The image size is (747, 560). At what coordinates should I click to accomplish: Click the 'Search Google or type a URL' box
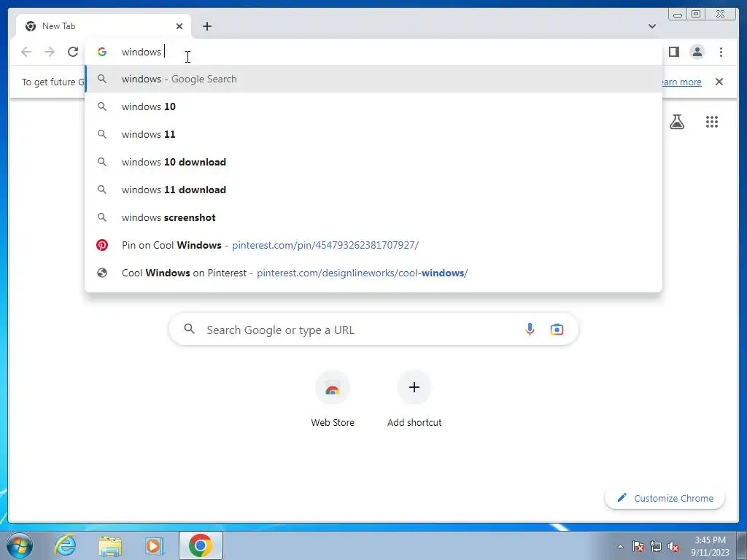coord(373,329)
